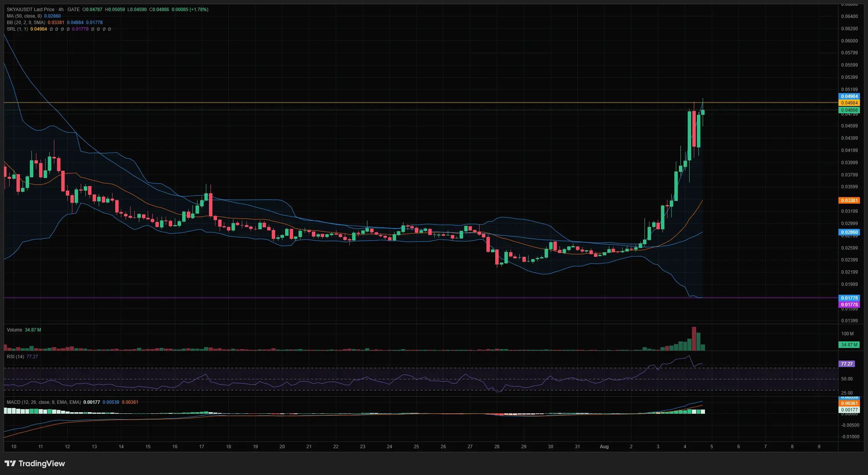
Task: Click the -0.01000 MACD axis label
Action: [x=850, y=437]
